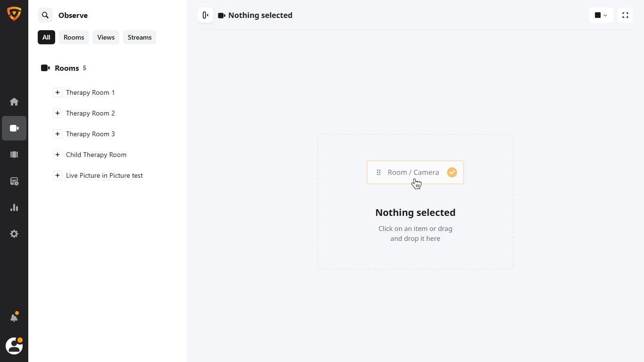Open the notifications bell
Viewport: 644px width, 362px height.
(x=14, y=318)
